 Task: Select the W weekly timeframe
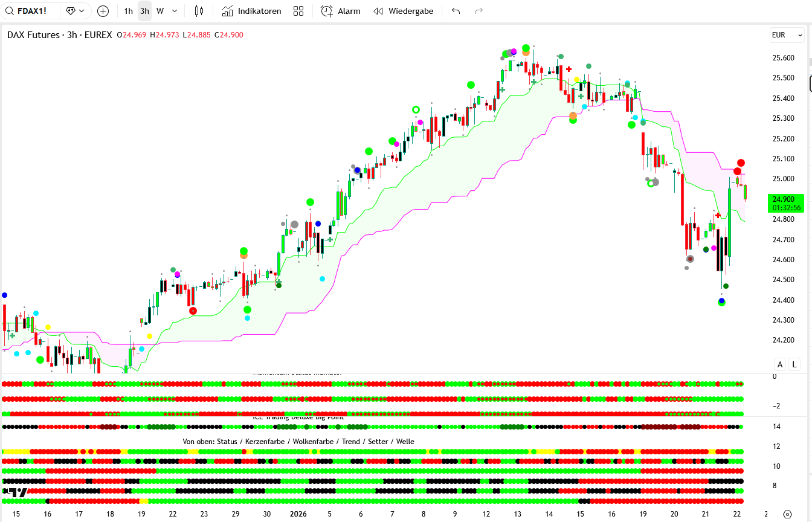coord(160,11)
